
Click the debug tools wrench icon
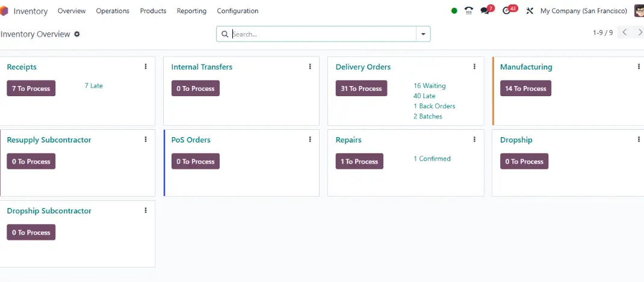tap(530, 11)
